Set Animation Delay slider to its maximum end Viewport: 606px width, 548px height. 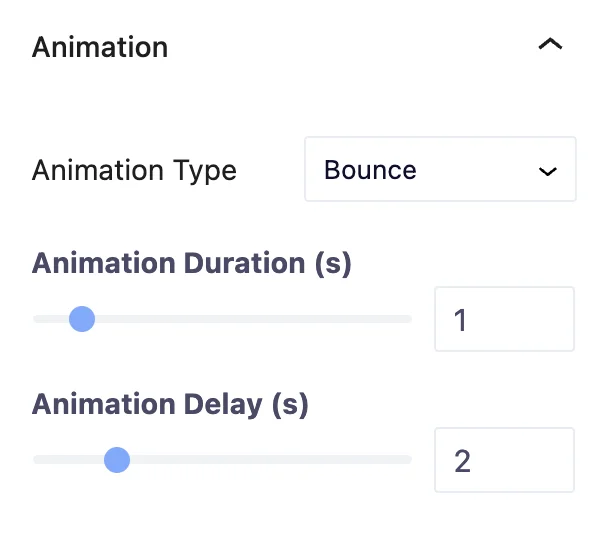(410, 460)
